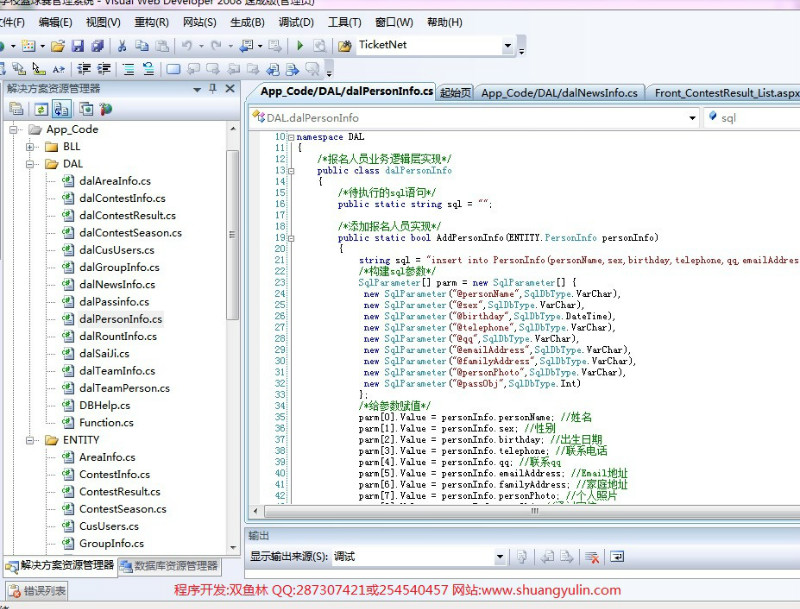This screenshot has height=609, width=800.
Task: Click the Copy Web Site icon
Action: point(86,109)
